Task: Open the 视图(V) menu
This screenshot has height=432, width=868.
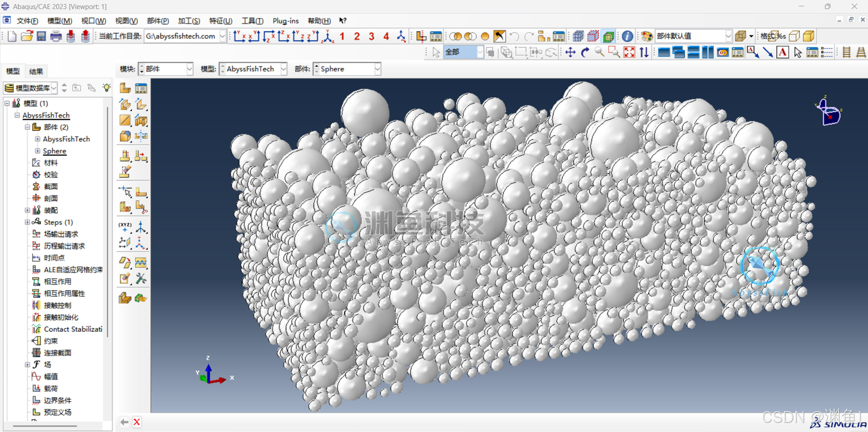Action: (126, 21)
